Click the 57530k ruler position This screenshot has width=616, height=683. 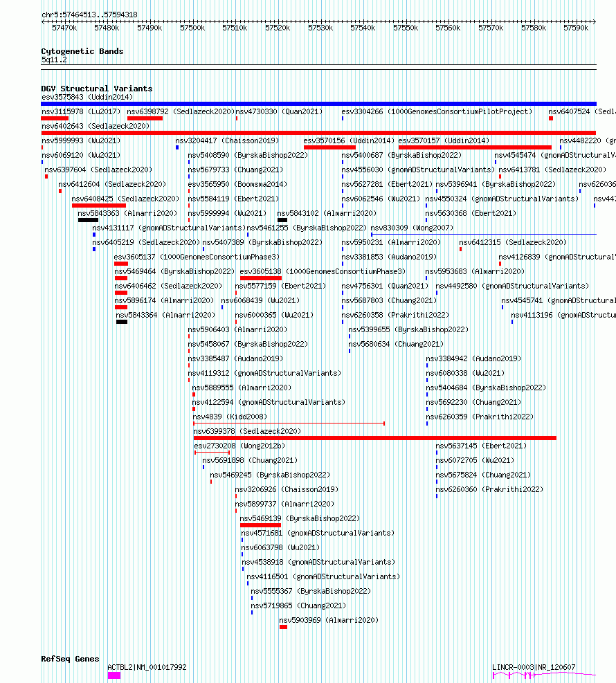click(320, 28)
